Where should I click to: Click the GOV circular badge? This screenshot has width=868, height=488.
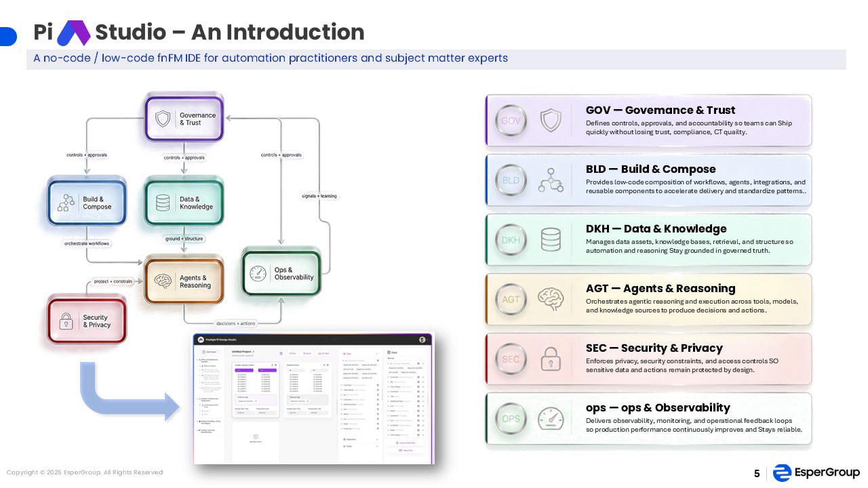point(511,121)
